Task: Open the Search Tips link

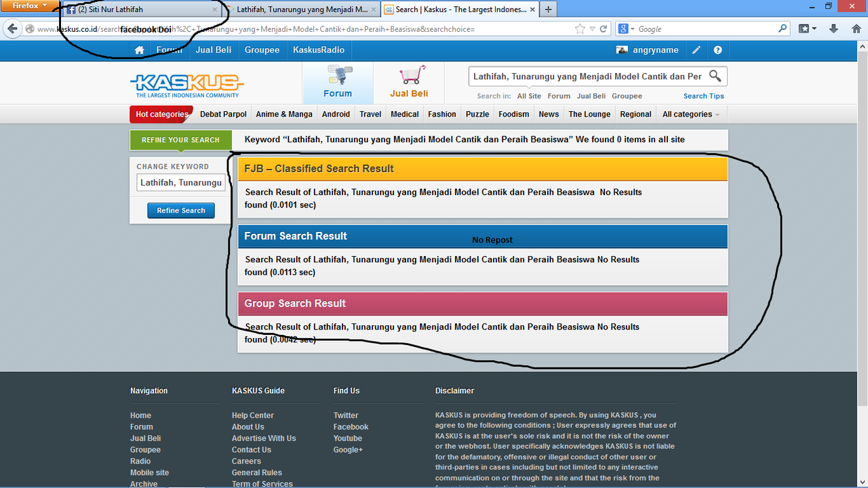Action: 704,96
